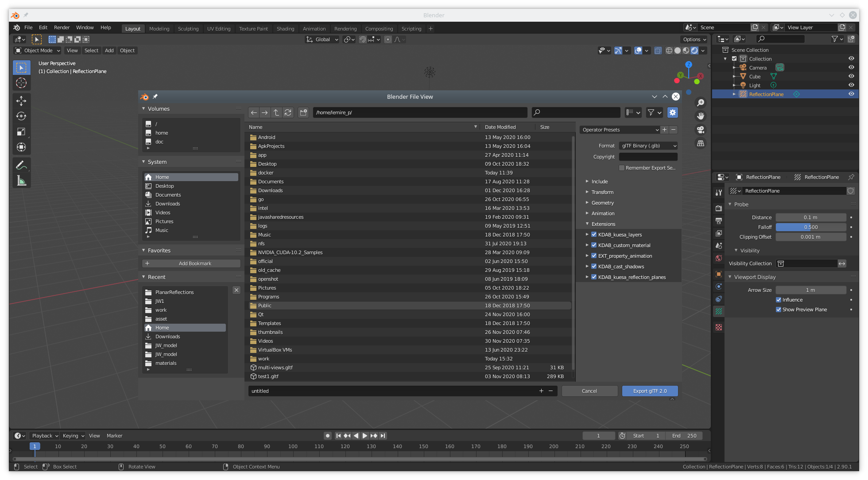Create a new directory in file browser

(303, 112)
